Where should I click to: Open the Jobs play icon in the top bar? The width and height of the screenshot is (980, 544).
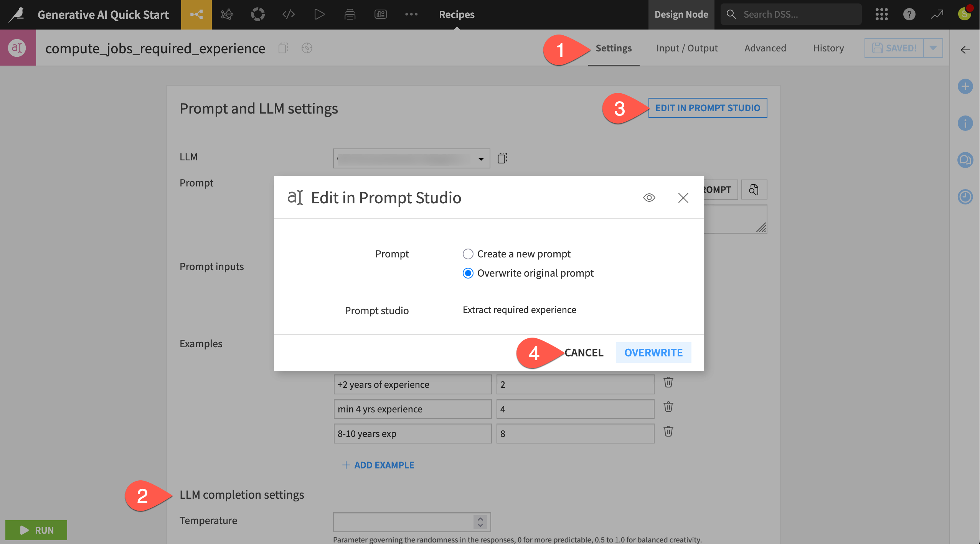coord(319,15)
